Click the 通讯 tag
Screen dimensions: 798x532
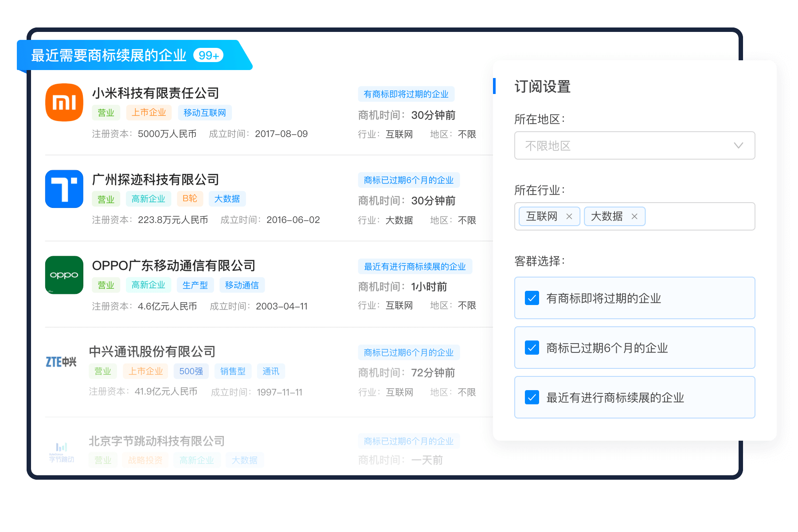[x=271, y=371]
